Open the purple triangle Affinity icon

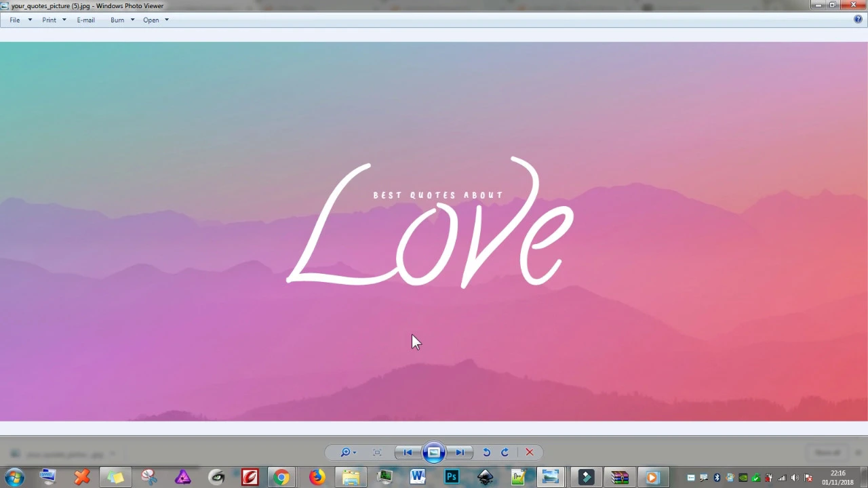point(182,478)
